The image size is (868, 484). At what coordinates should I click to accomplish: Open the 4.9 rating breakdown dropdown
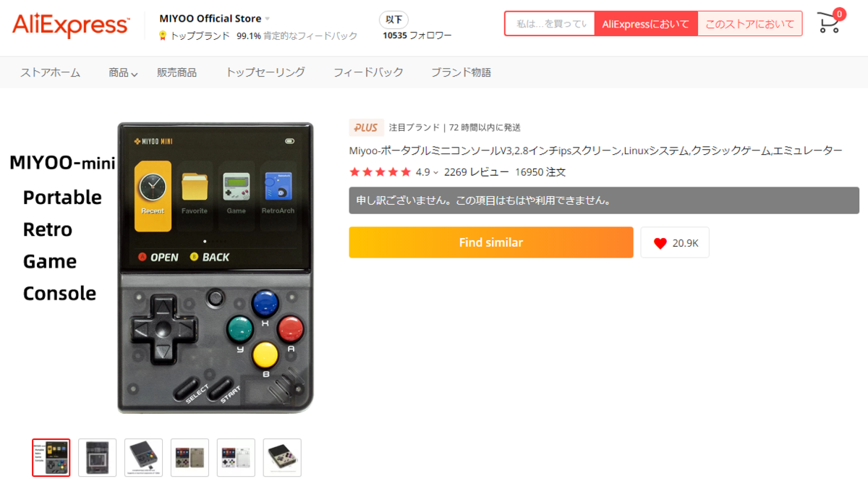435,173
